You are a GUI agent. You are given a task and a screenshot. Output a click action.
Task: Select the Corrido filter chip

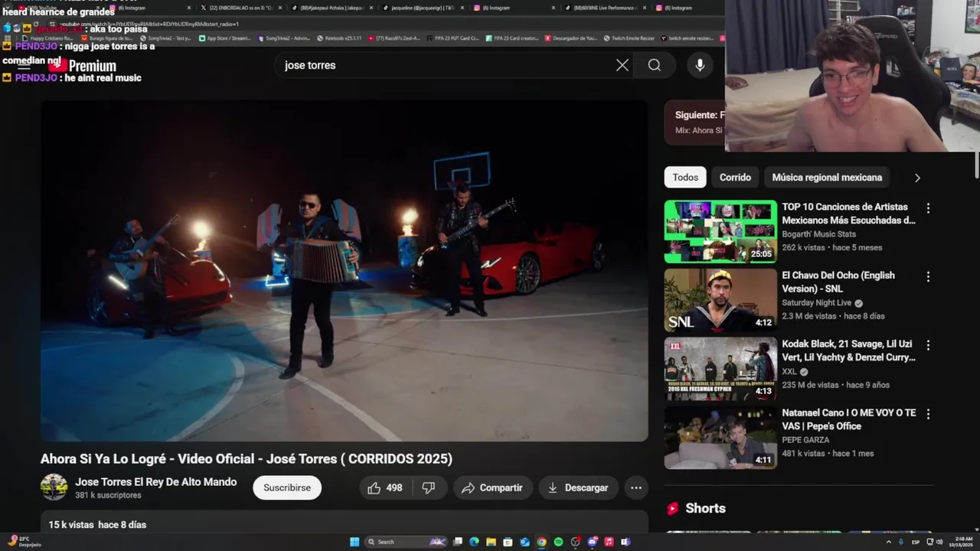click(735, 178)
